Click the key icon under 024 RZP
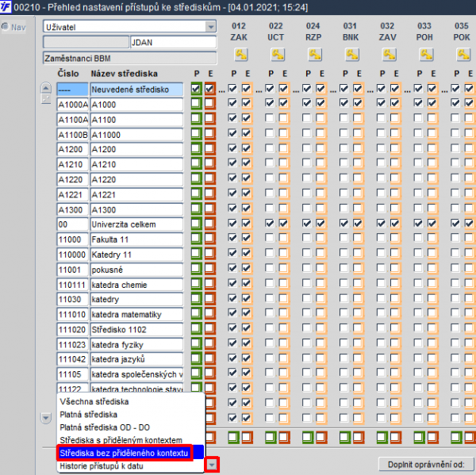 pyautogui.click(x=315, y=55)
